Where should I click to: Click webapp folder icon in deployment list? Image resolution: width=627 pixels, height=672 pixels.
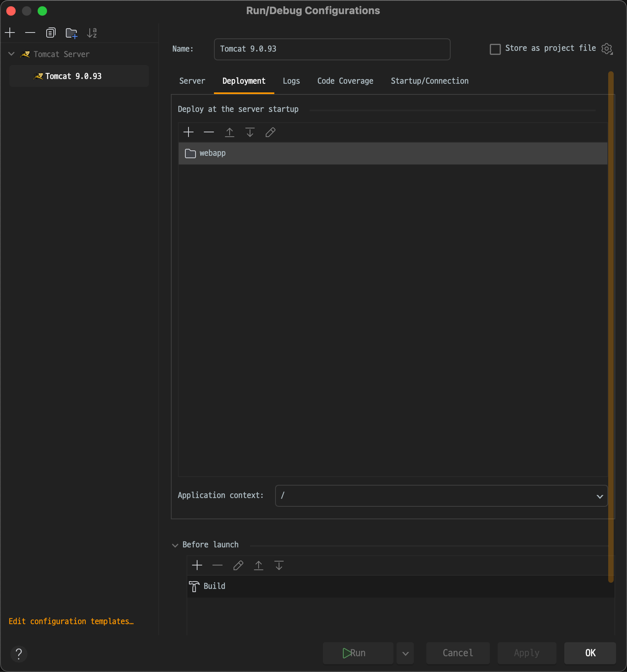coord(190,153)
